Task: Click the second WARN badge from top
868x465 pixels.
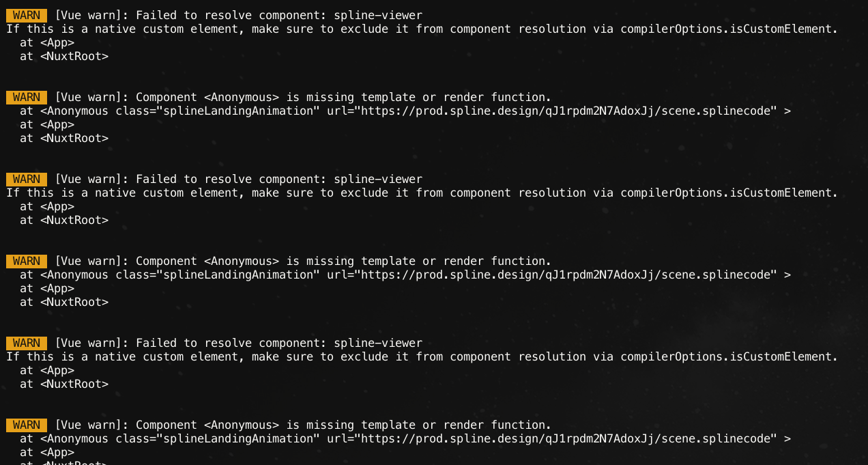Action: coord(27,97)
